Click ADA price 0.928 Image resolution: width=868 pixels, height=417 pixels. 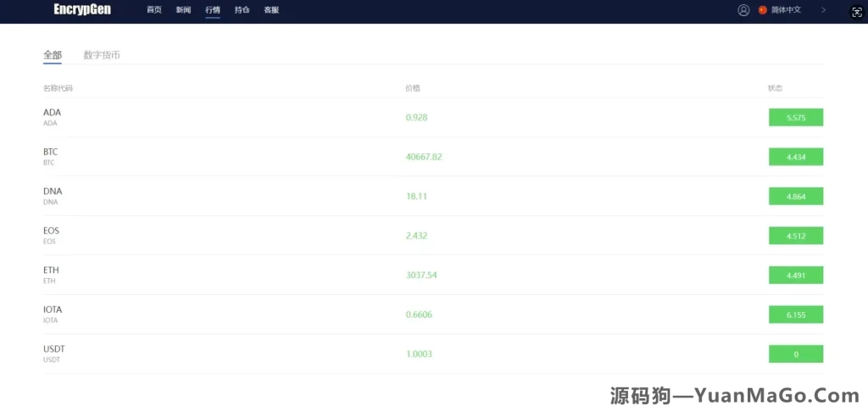(416, 118)
